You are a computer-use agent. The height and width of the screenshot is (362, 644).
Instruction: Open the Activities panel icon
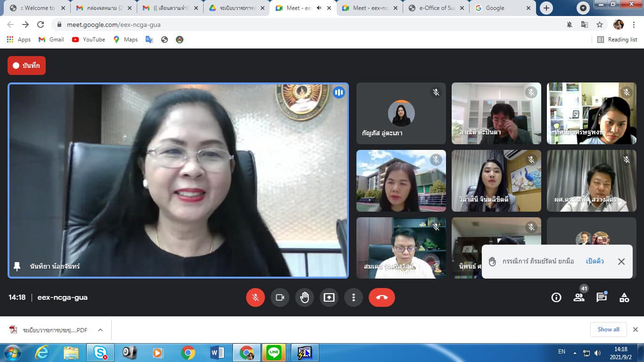coord(624,297)
